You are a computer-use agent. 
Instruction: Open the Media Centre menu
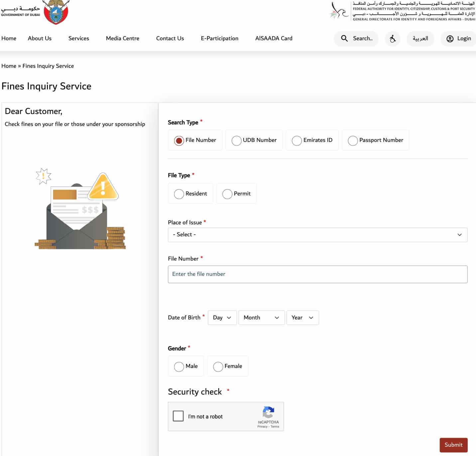(122, 39)
